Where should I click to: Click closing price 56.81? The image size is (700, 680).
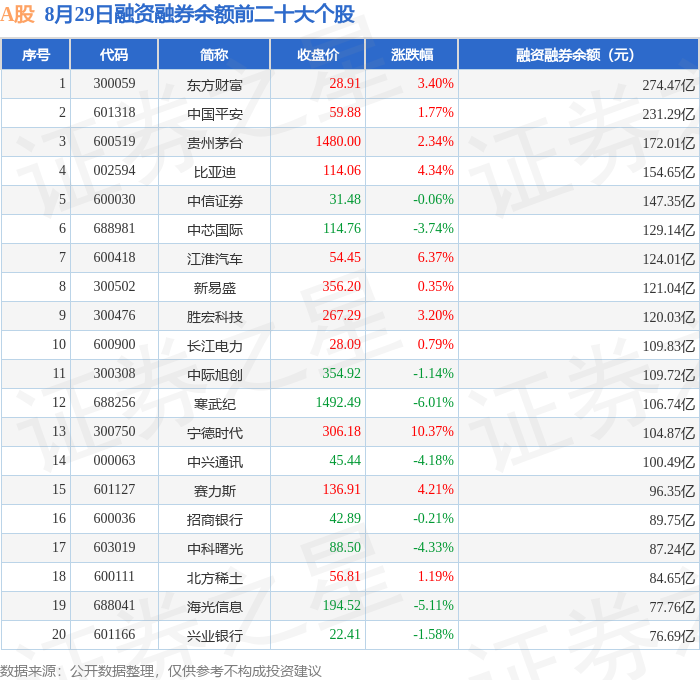pos(345,576)
